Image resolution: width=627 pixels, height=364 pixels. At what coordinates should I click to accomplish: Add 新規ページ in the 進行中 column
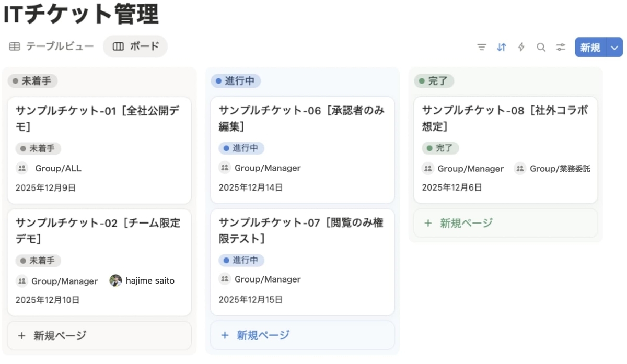[x=303, y=335]
